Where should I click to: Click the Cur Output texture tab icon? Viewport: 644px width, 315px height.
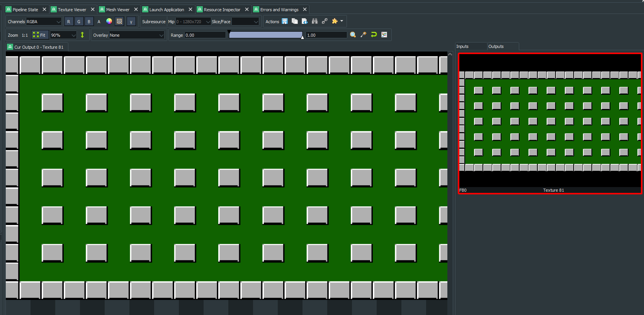tap(10, 47)
